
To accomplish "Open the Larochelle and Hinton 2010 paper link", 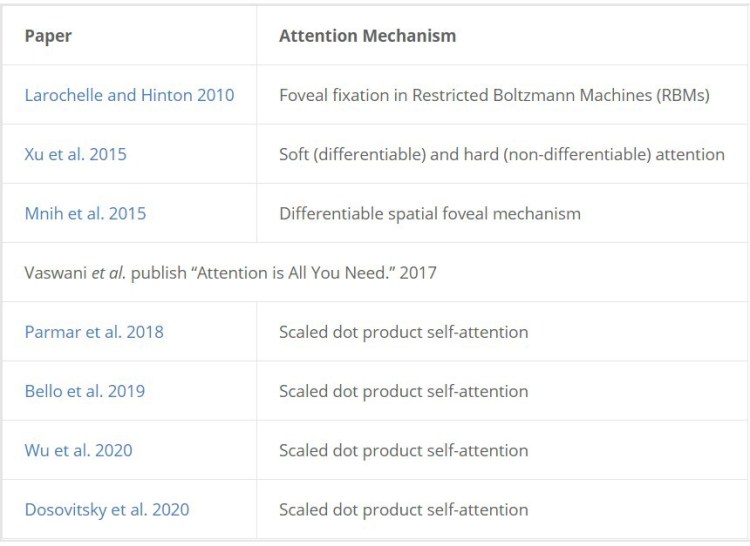I will [x=129, y=95].
